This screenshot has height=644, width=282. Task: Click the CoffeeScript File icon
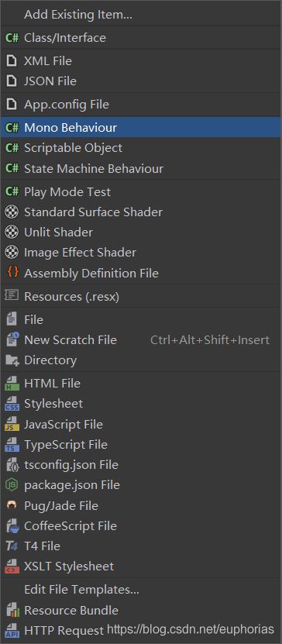[x=12, y=525]
